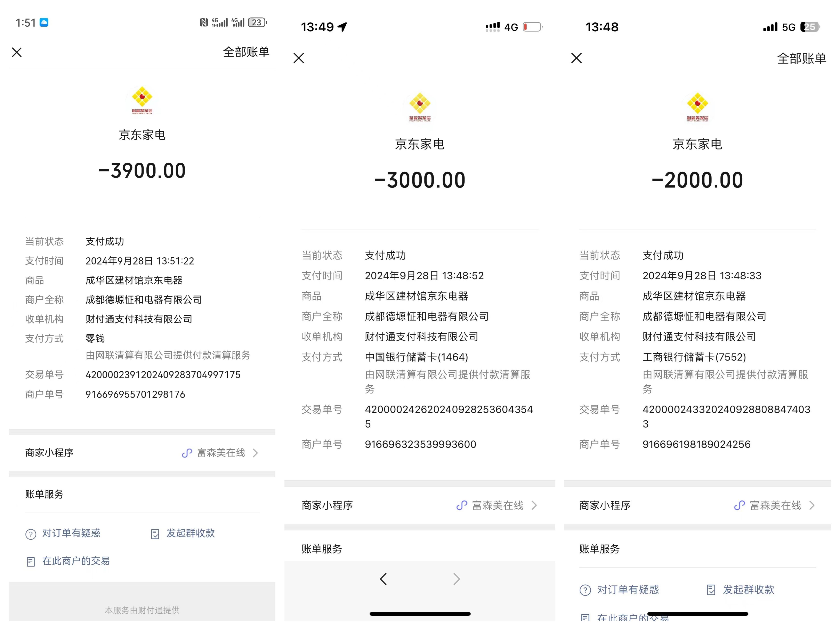
Task: Tap group collection icon on -2000.00 bill
Action: coord(711,590)
